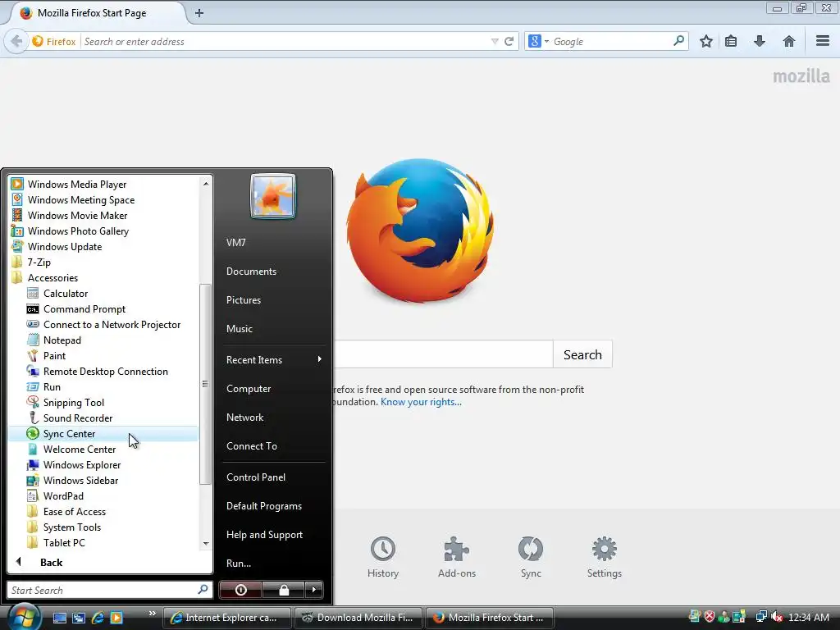The width and height of the screenshot is (840, 630).
Task: Click the programs list scroll down arrow
Action: tap(206, 544)
